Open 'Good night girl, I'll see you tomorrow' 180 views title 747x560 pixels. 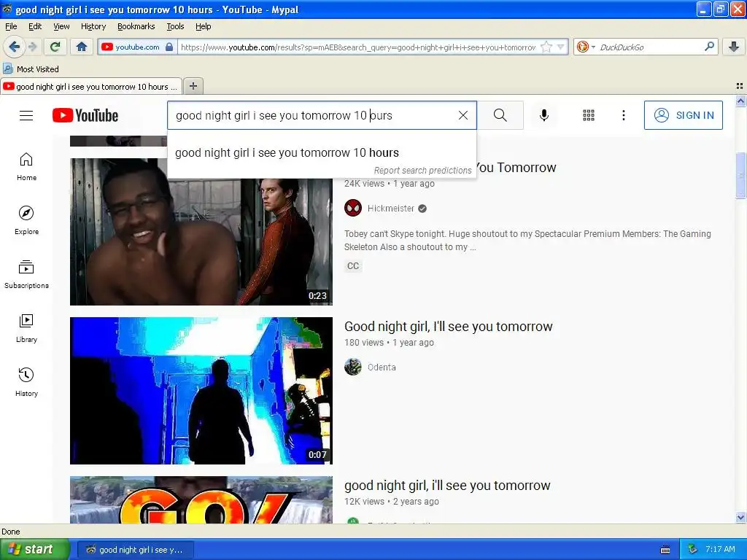449,326
